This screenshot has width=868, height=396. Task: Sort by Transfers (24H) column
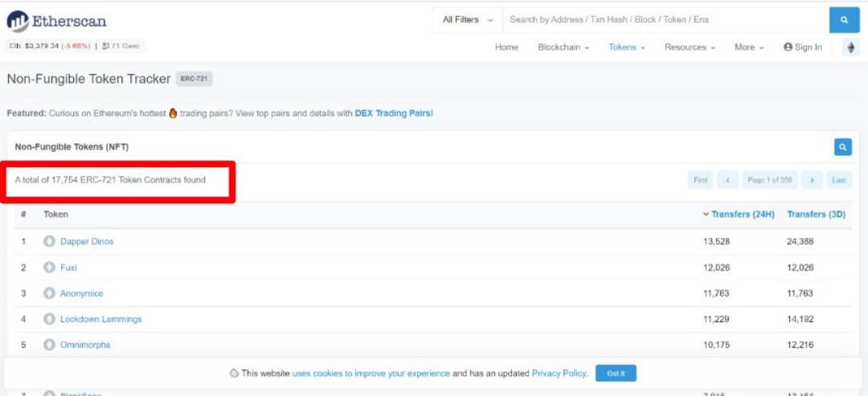click(x=739, y=214)
